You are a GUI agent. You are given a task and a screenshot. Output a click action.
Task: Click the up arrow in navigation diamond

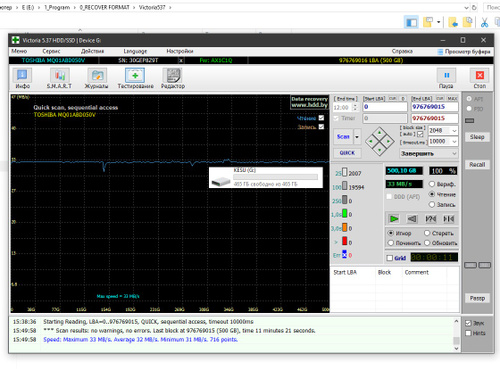(379, 132)
